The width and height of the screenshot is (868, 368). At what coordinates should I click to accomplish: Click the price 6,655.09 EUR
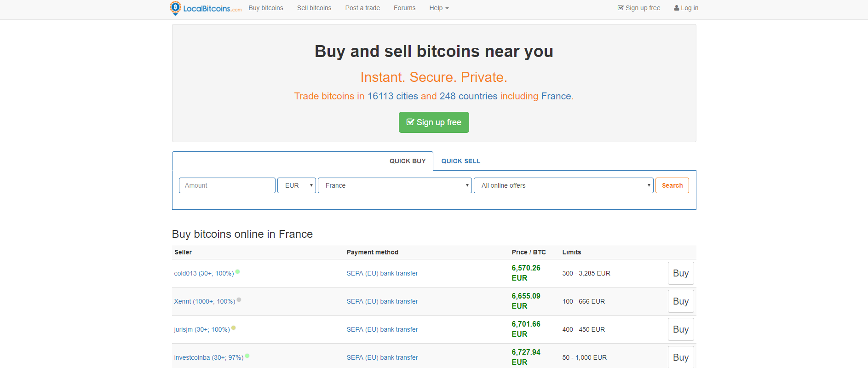pyautogui.click(x=526, y=301)
